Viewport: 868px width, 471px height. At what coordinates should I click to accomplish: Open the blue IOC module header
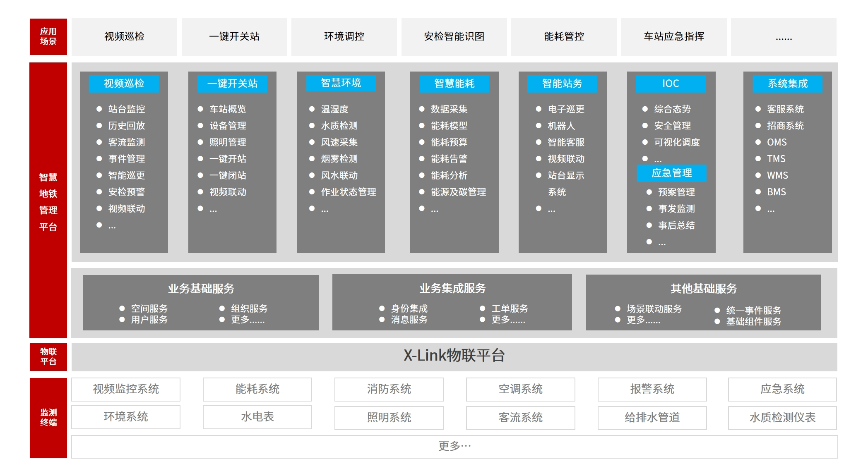pos(671,84)
